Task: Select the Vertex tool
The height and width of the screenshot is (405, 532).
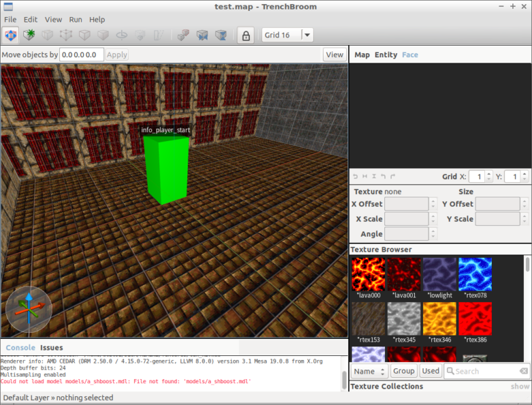Action: (x=66, y=35)
